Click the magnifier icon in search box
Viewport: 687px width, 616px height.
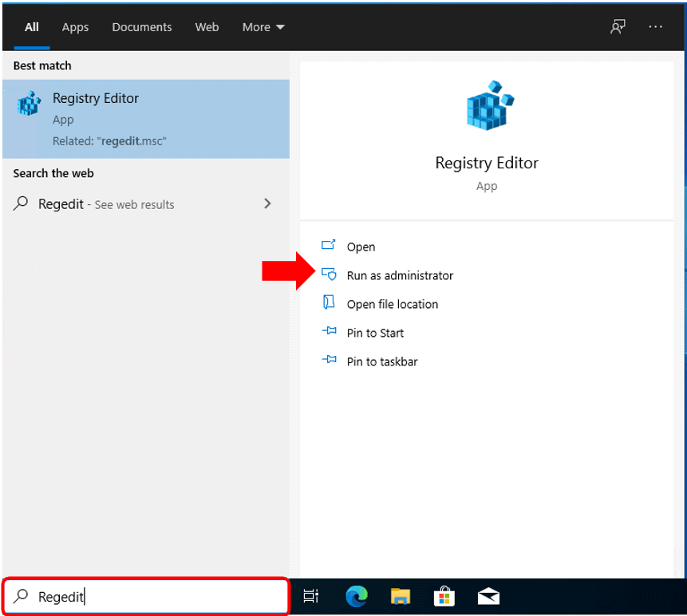click(22, 596)
